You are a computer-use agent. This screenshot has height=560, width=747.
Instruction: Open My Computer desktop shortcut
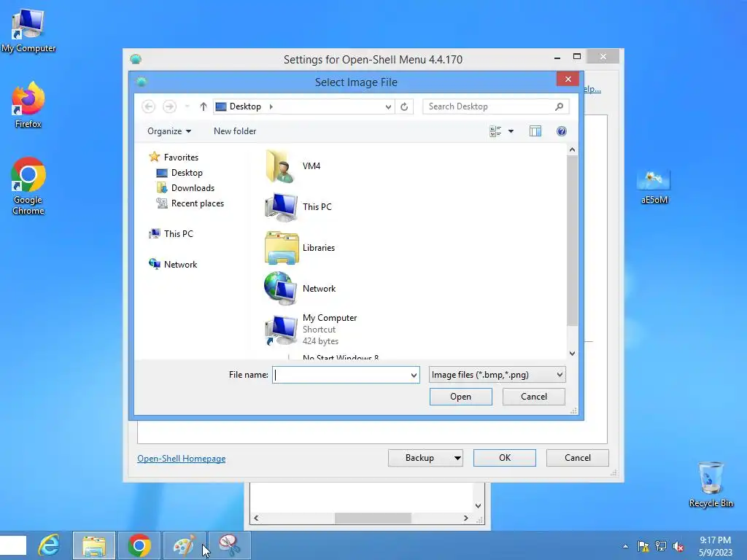[x=28, y=31]
